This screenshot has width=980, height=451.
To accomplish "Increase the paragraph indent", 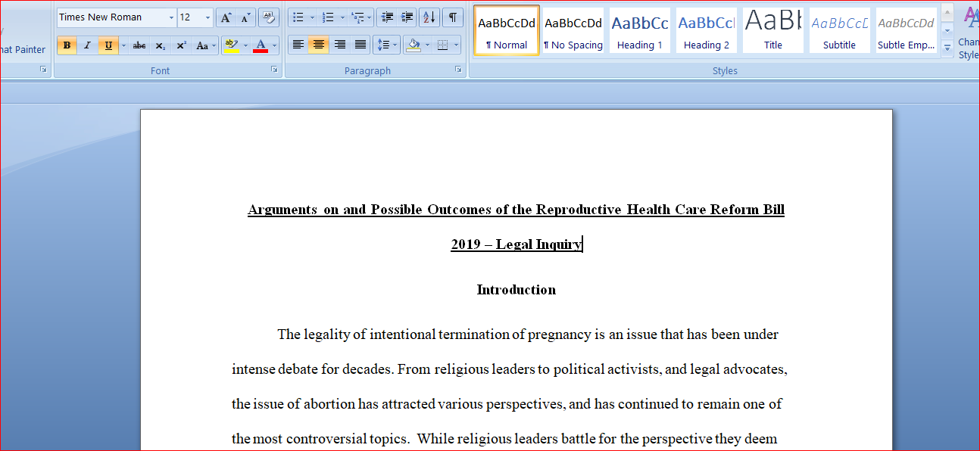I will click(x=407, y=17).
